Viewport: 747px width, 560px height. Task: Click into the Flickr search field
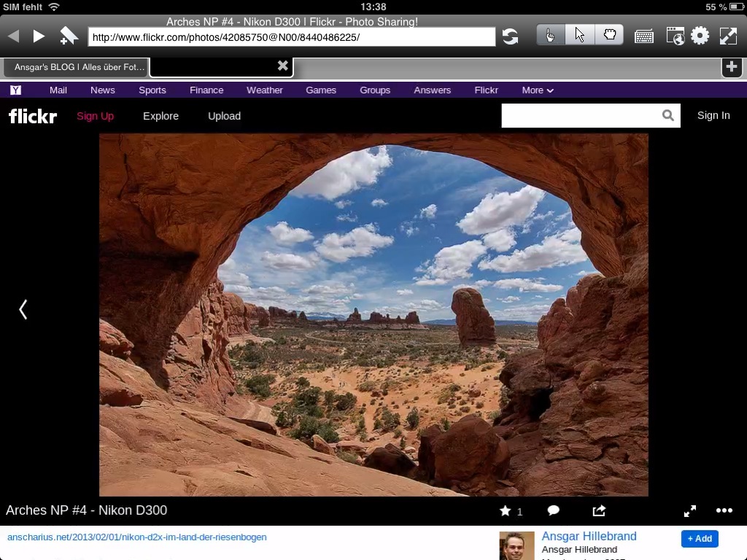580,115
